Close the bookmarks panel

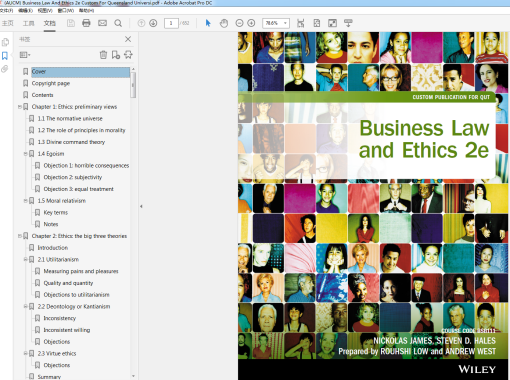[x=128, y=39]
